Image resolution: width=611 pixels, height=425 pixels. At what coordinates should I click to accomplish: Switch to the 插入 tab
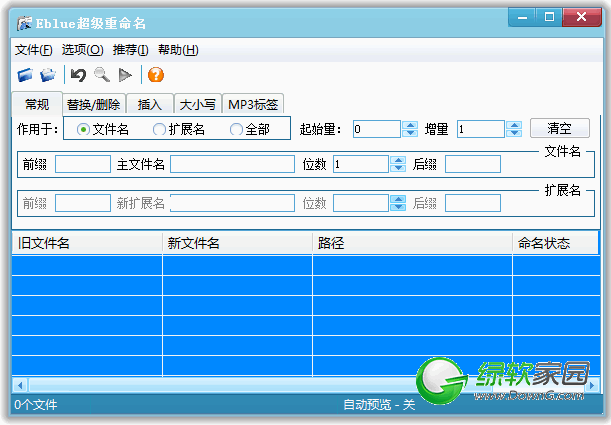[x=150, y=104]
